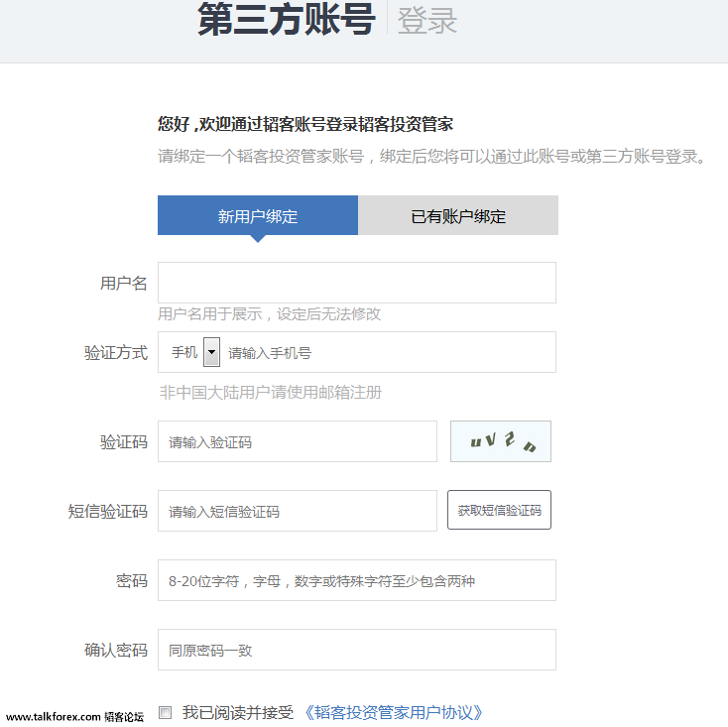Image resolution: width=728 pixels, height=727 pixels.
Task: Click the 用户名 input field
Action: point(357,283)
